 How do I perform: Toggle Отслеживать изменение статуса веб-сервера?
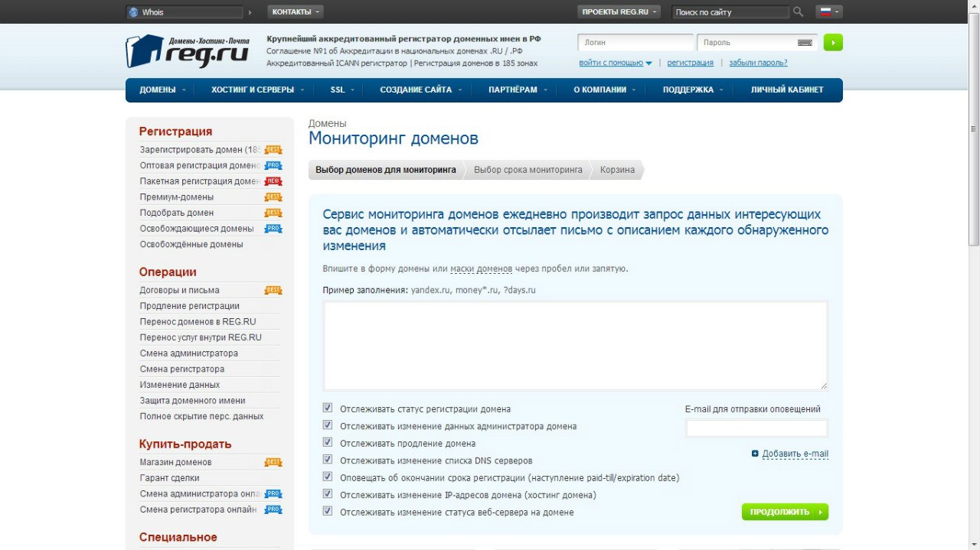[328, 511]
